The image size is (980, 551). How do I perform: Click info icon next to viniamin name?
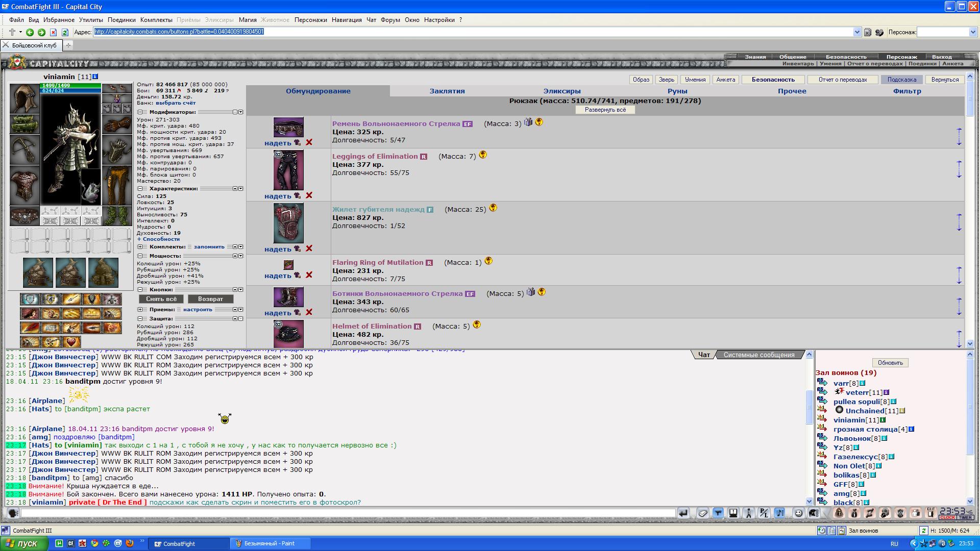[x=95, y=77]
